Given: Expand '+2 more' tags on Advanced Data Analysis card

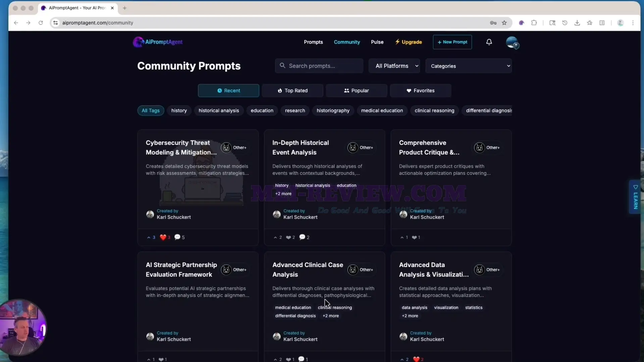Looking at the screenshot, I should coord(410,316).
